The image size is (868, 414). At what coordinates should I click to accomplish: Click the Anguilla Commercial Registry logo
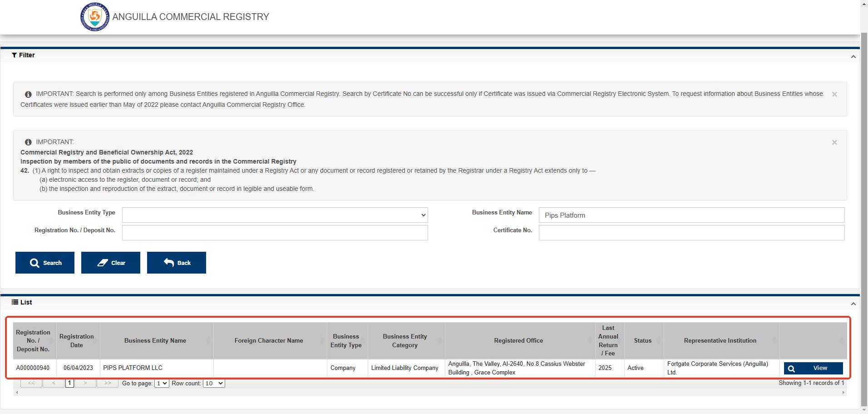(x=94, y=17)
